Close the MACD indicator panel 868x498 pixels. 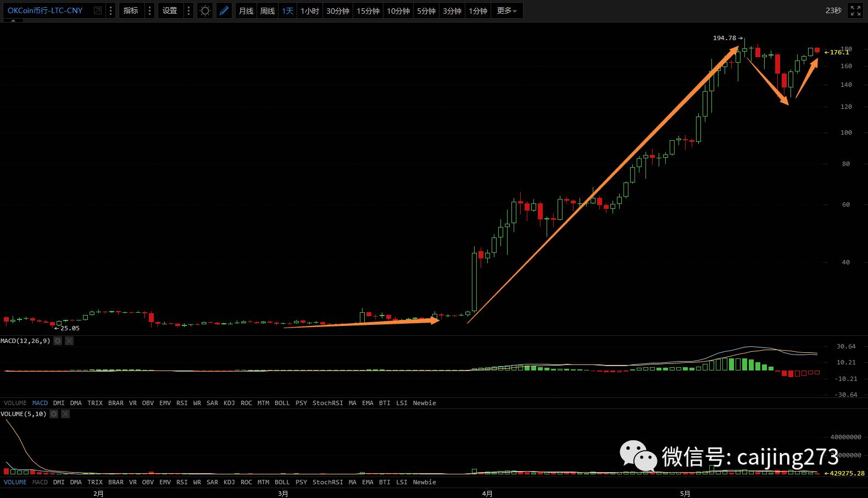point(69,341)
